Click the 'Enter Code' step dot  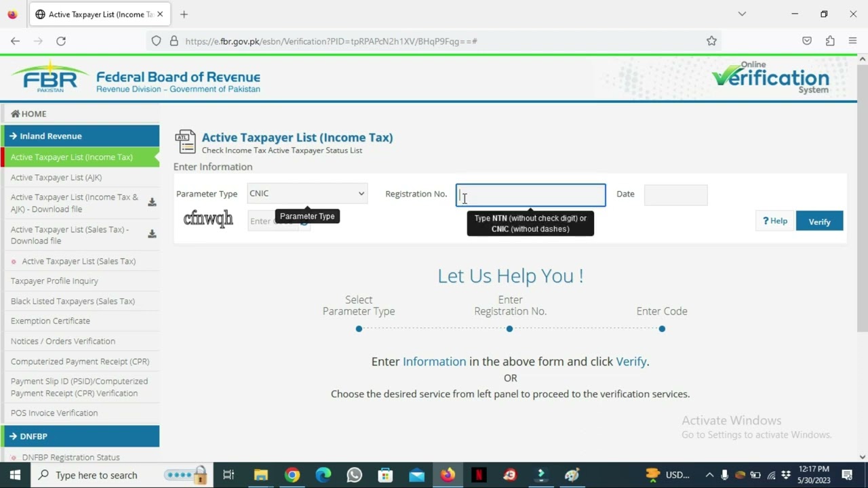pyautogui.click(x=662, y=329)
